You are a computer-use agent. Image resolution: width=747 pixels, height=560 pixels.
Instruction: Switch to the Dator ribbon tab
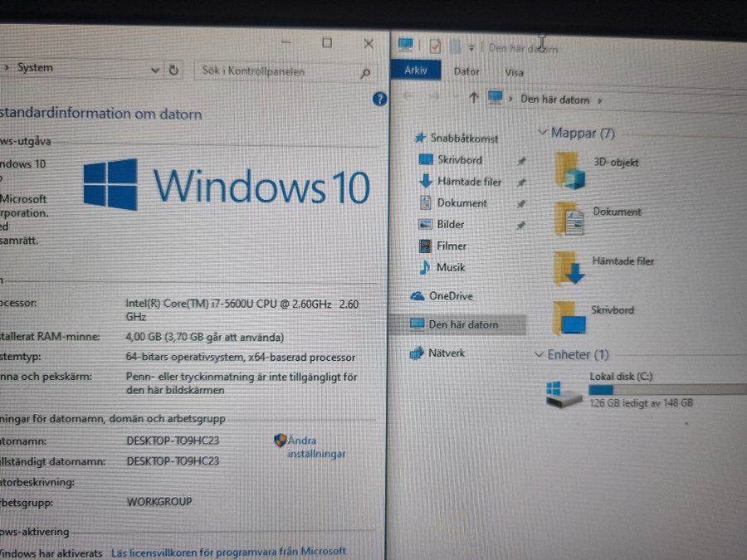[x=466, y=71]
